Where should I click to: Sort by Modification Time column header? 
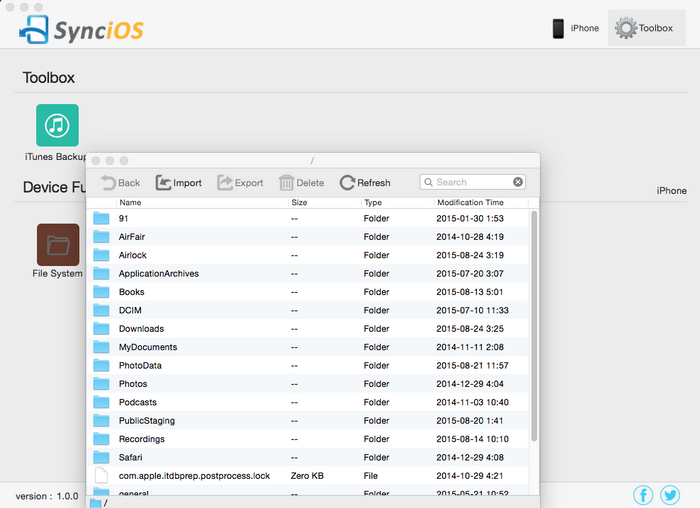pos(470,203)
